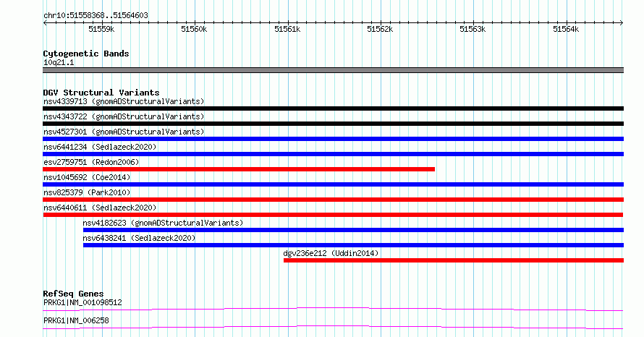The height and width of the screenshot is (337, 644).
Task: Open nsv825379 (Park2010) label
Action: point(87,192)
